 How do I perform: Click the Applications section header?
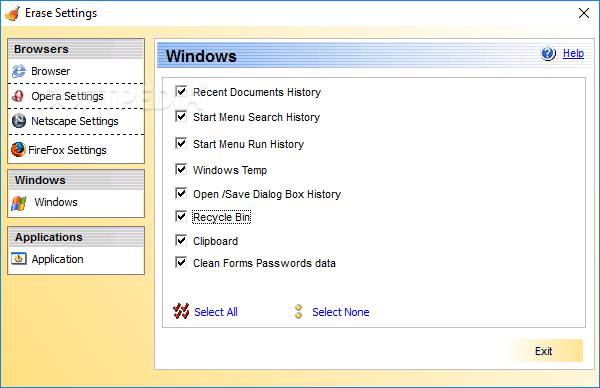[76, 237]
